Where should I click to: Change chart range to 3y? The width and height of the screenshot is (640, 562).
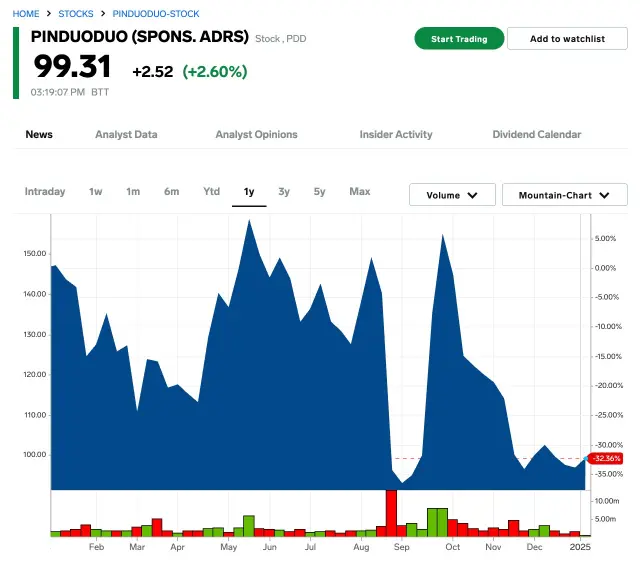[x=284, y=191]
